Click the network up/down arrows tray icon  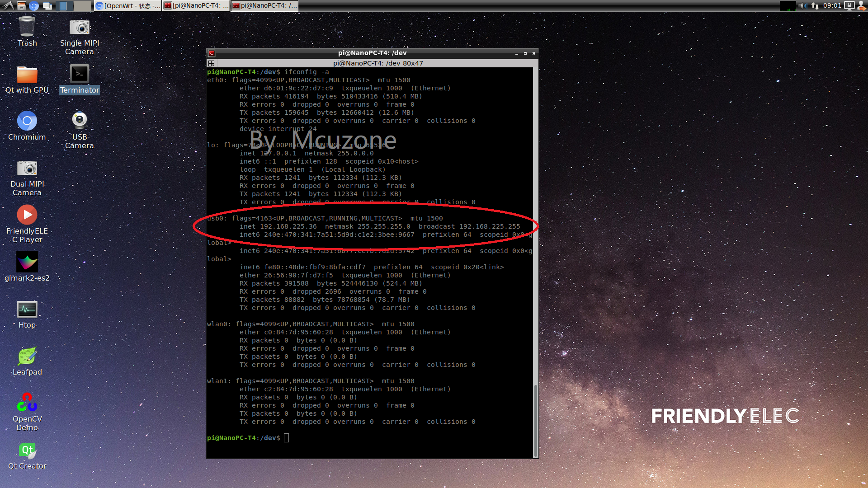click(x=815, y=5)
